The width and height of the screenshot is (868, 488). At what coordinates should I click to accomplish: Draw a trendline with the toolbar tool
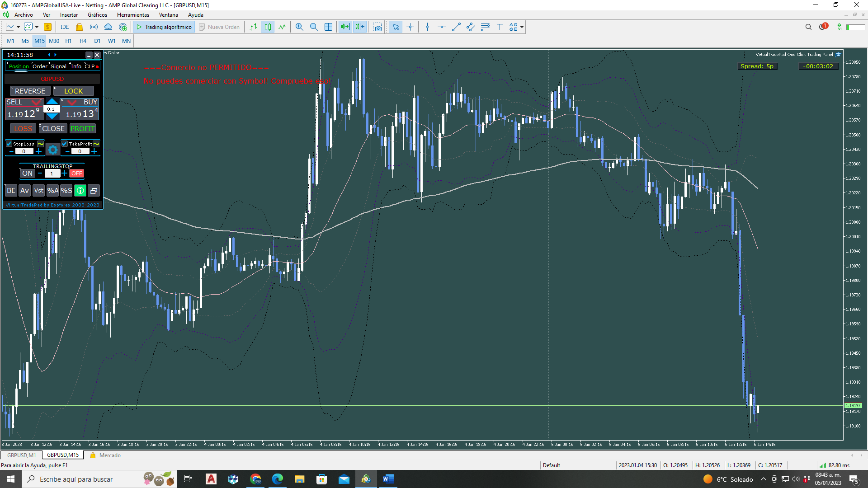coord(456,27)
